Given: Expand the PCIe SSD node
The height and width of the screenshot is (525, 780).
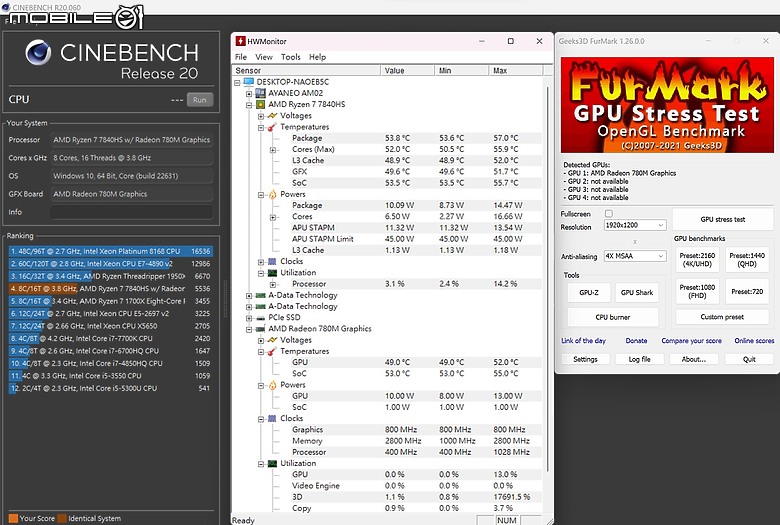Looking at the screenshot, I should tap(249, 318).
